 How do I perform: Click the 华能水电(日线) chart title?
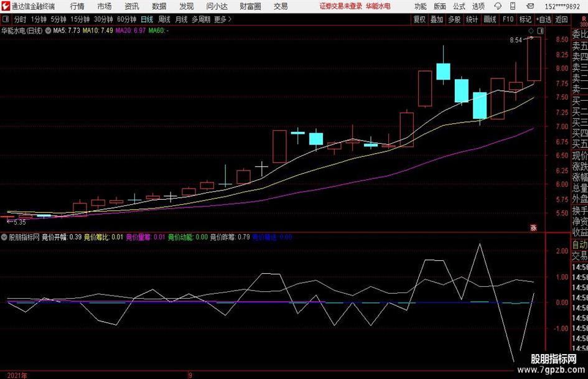[x=22, y=30]
